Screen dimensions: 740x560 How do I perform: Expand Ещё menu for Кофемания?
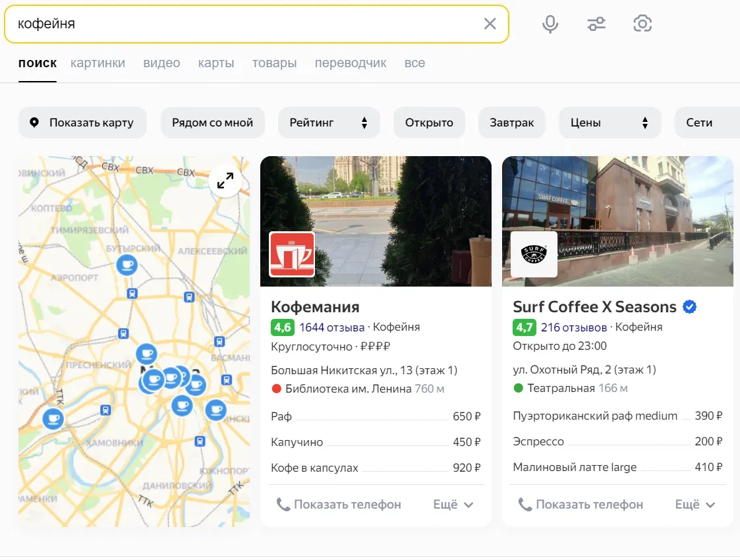tap(453, 505)
